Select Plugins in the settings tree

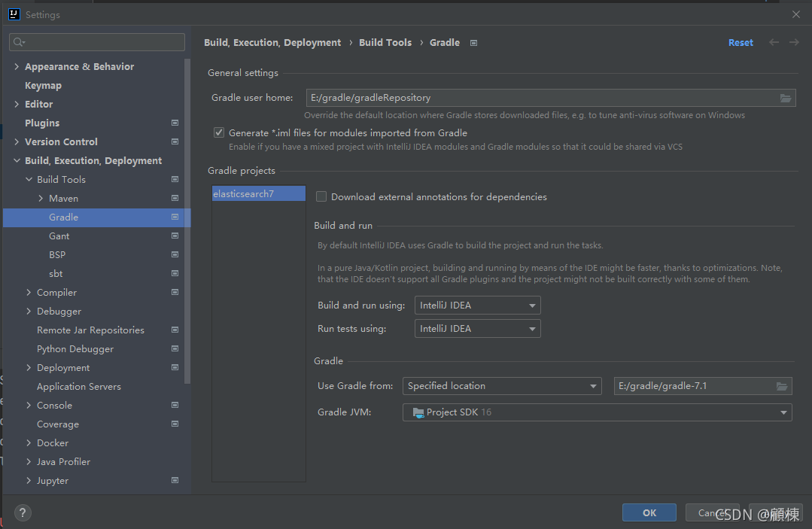tap(42, 123)
